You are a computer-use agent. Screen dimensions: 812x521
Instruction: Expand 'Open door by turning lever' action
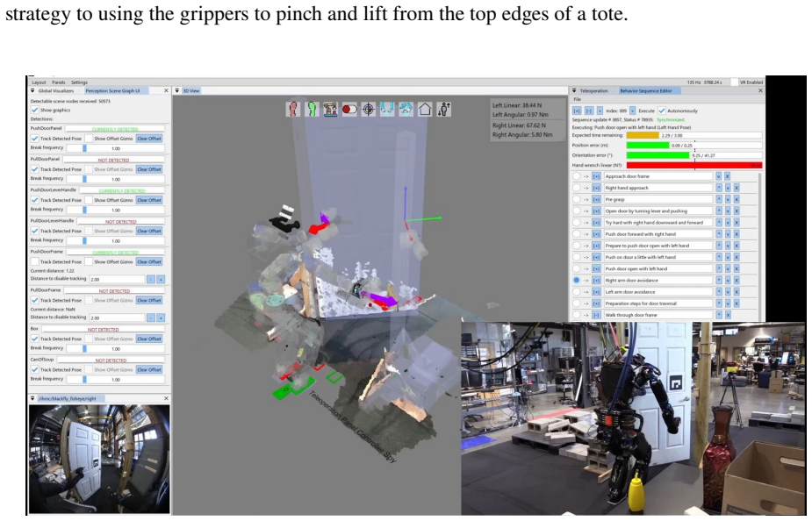click(597, 211)
